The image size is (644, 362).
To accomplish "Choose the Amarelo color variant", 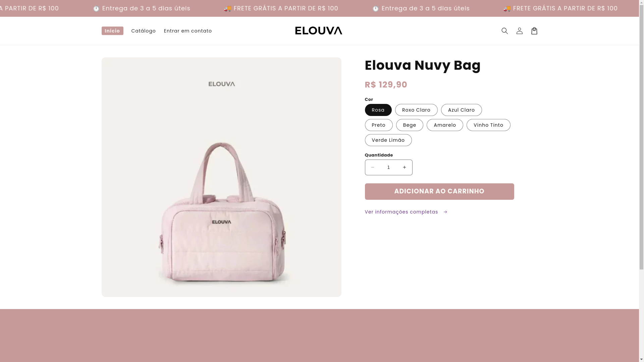I will point(445,125).
